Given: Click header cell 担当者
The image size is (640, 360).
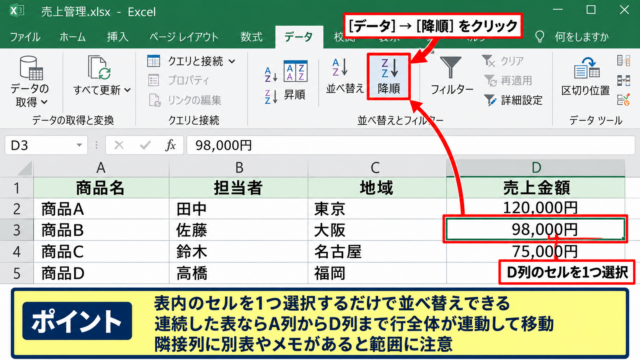Looking at the screenshot, I should (x=239, y=188).
